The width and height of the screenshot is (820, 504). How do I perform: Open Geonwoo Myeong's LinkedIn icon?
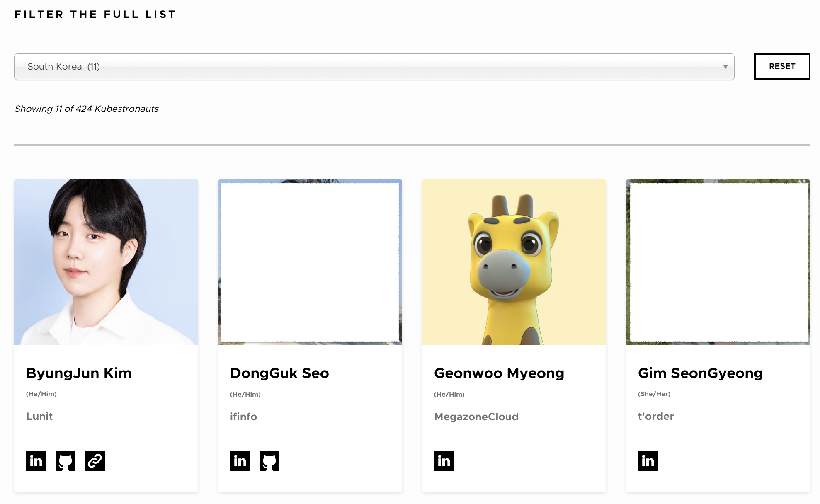[444, 461]
